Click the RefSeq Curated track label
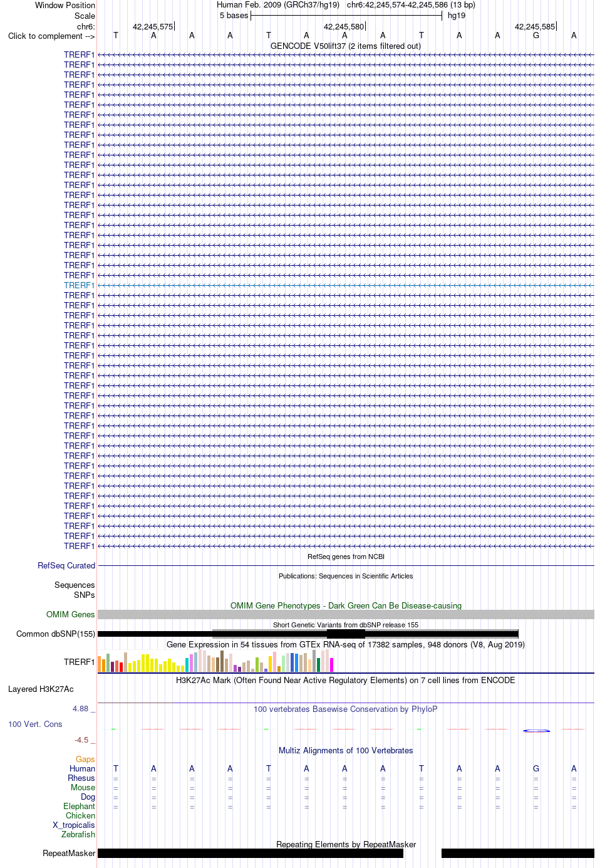Image resolution: width=595 pixels, height=868 pixels. click(66, 565)
